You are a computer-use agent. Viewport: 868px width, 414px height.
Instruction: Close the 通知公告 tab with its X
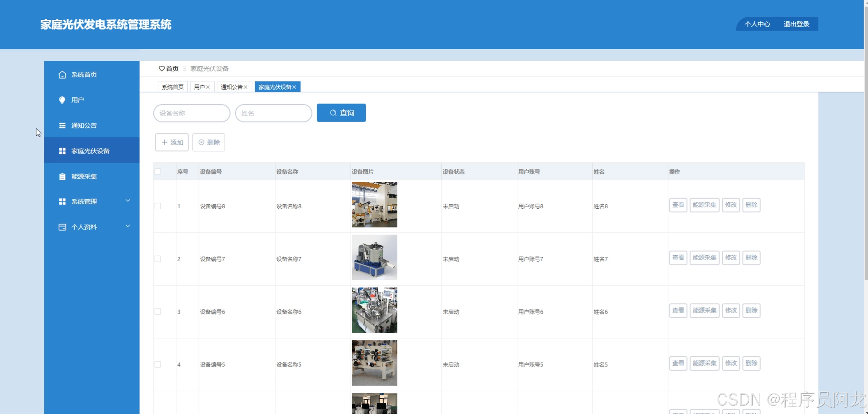[245, 87]
